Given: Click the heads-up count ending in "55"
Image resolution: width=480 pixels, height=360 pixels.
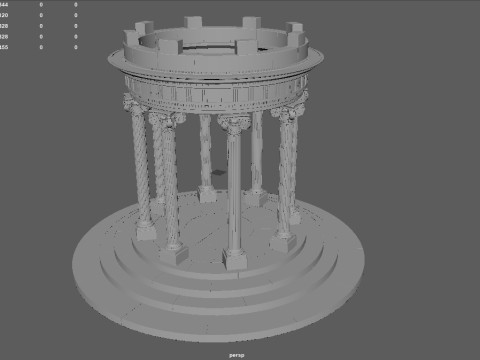Looking at the screenshot, I should tap(4, 47).
